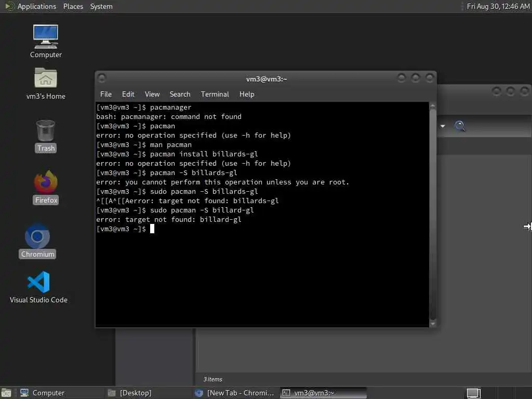
Task: Click the terminal scrollbar down arrow
Action: 433,324
